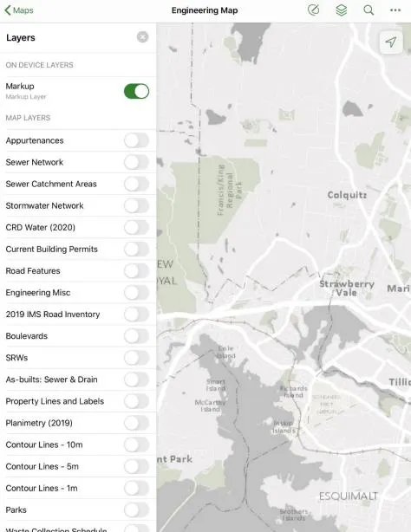Turn on Boulevards layer switch

[x=136, y=336]
